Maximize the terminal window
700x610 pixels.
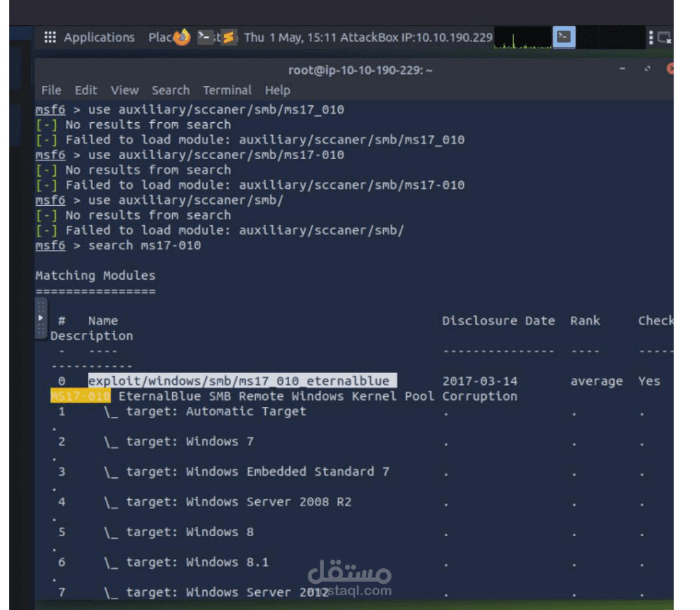pos(647,69)
